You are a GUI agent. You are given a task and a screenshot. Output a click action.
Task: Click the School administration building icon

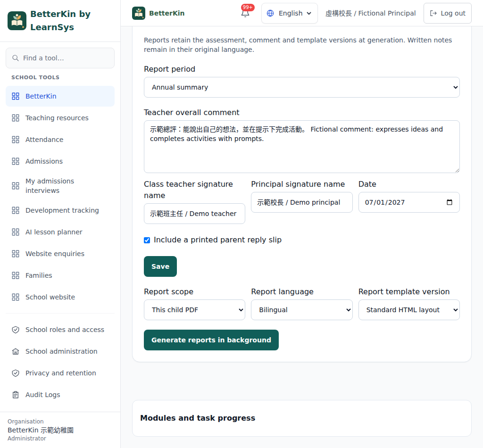(x=16, y=351)
